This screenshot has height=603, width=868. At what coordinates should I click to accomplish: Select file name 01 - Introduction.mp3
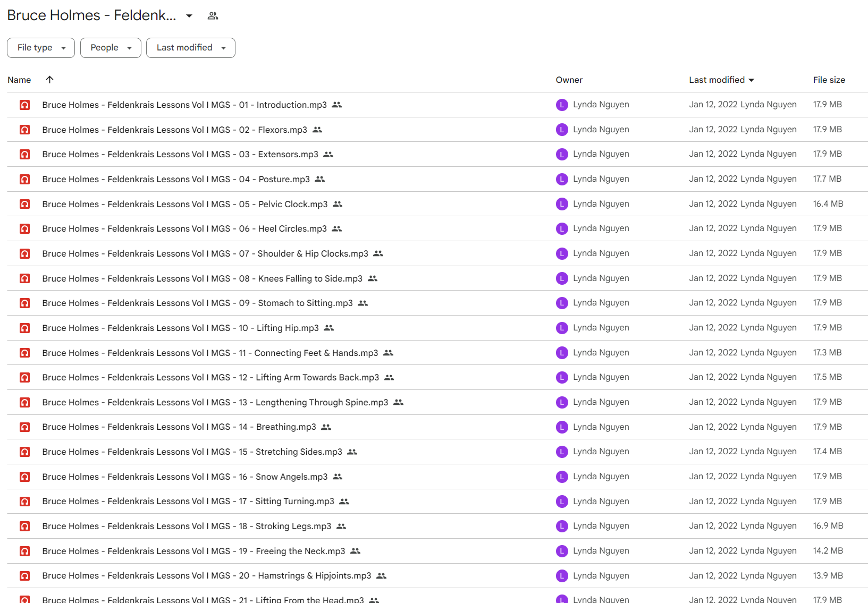click(184, 105)
